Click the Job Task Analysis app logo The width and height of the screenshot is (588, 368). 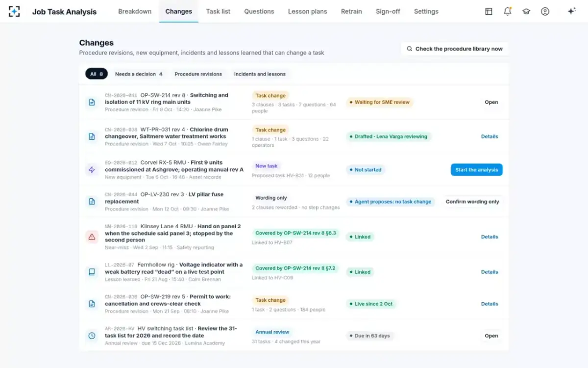point(15,11)
